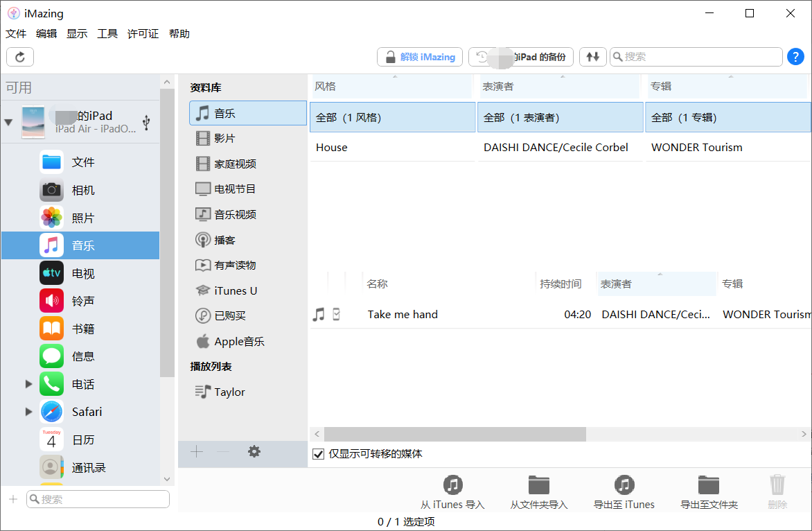Select Apple音乐 in the library
This screenshot has height=531, width=812.
point(248,341)
